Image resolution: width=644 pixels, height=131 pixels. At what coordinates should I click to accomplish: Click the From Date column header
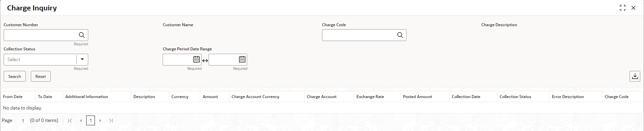coord(13,97)
